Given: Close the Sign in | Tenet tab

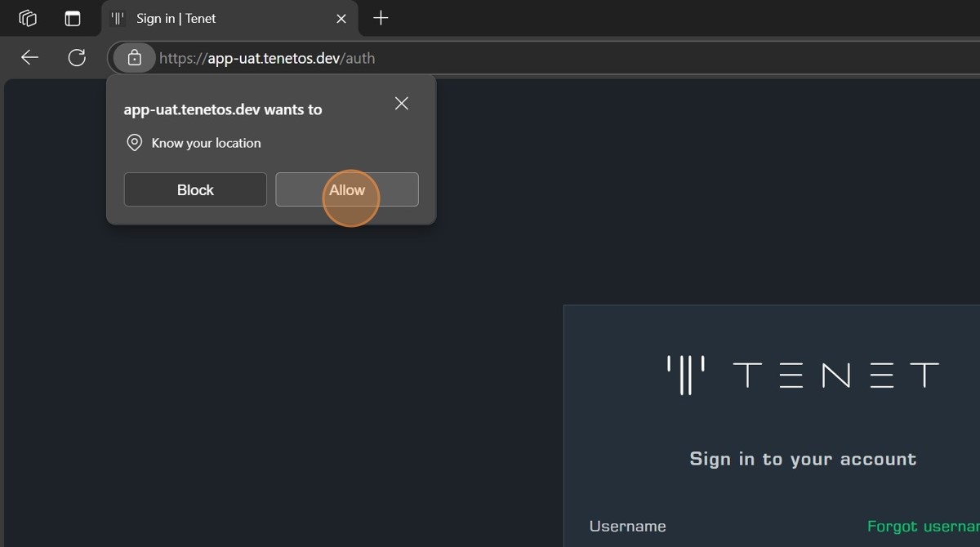Looking at the screenshot, I should coord(341,18).
